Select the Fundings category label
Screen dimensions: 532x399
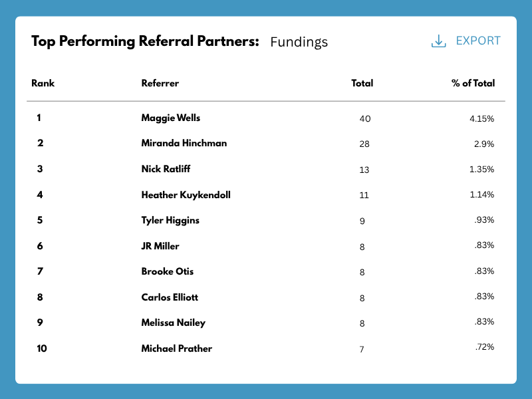click(x=299, y=42)
